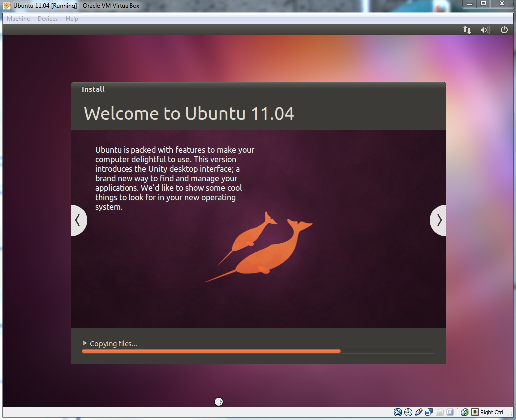Click the keyboard capture arrow icon

(475, 412)
